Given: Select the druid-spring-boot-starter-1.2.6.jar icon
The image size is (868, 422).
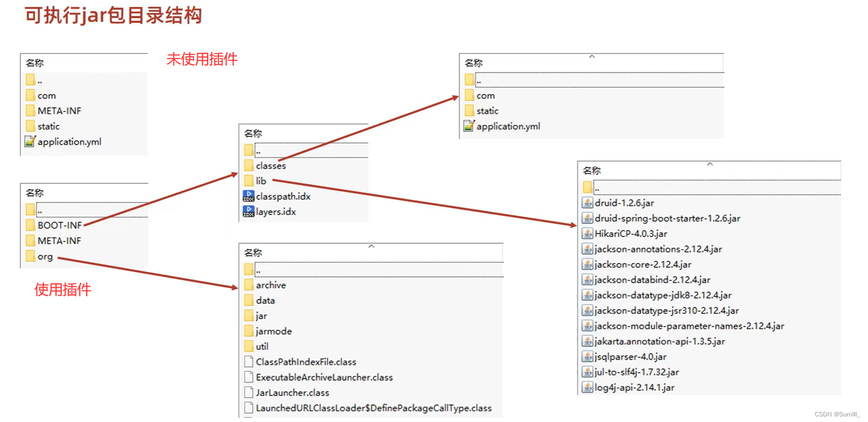Looking at the screenshot, I should [x=587, y=218].
